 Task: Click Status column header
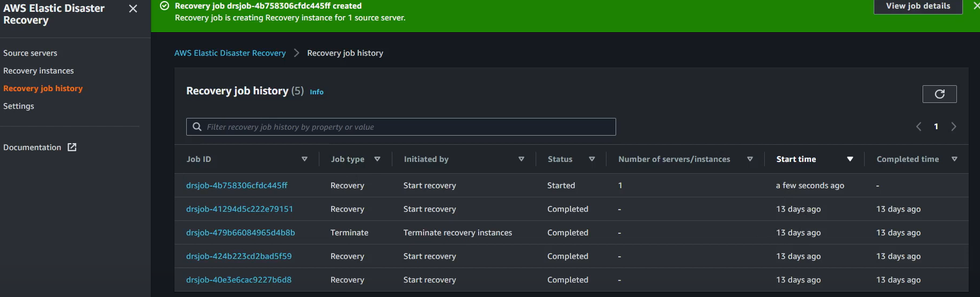coord(560,159)
